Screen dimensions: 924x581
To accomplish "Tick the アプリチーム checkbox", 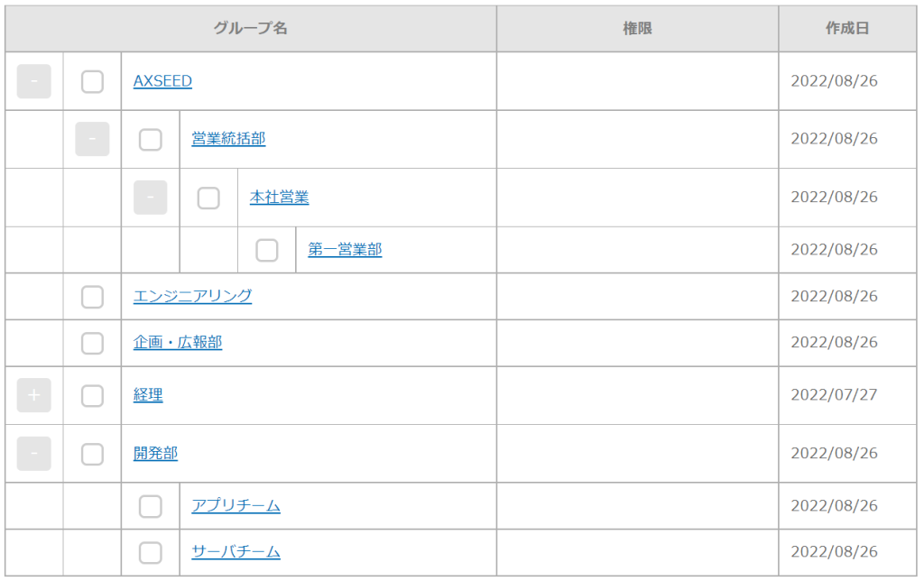I will [x=151, y=506].
